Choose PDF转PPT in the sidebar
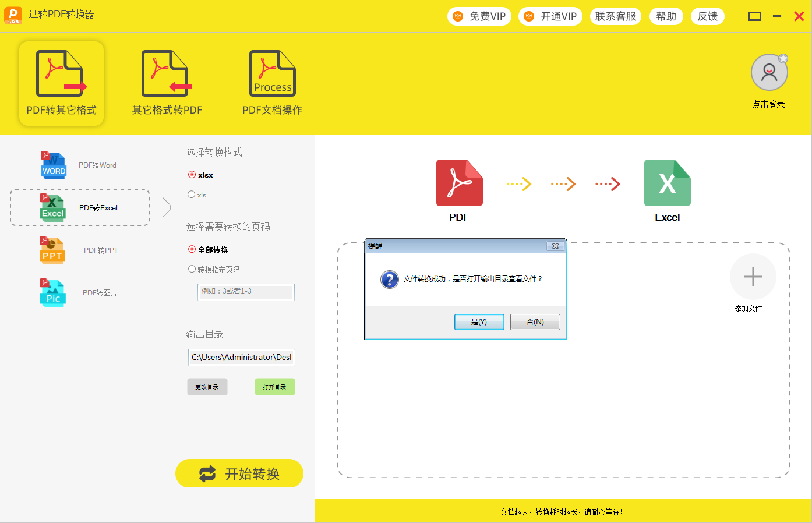Viewport: 812px width, 523px height. click(x=79, y=250)
